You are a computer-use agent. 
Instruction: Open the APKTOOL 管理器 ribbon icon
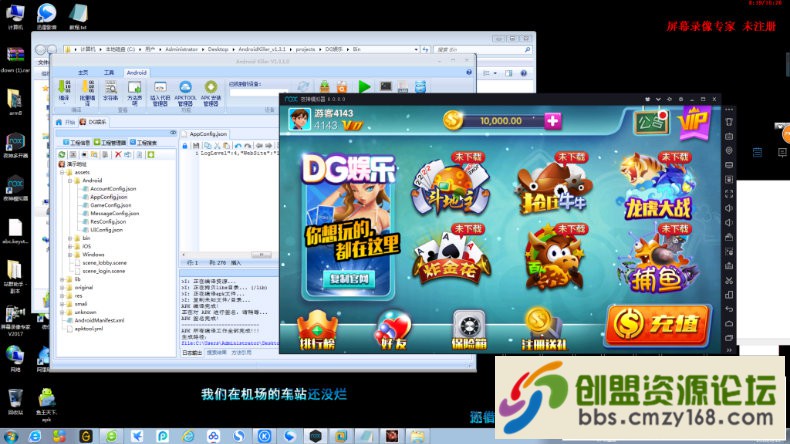(185, 93)
